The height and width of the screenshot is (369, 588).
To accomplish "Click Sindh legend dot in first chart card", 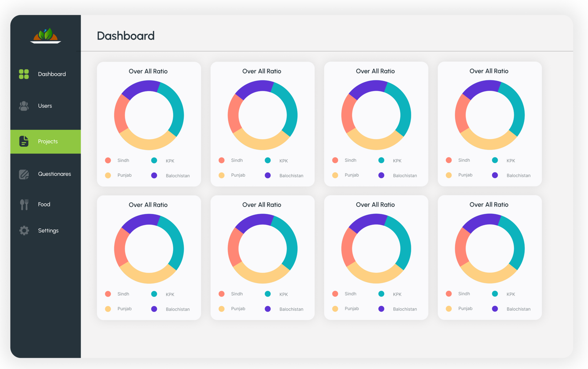I will (108, 160).
